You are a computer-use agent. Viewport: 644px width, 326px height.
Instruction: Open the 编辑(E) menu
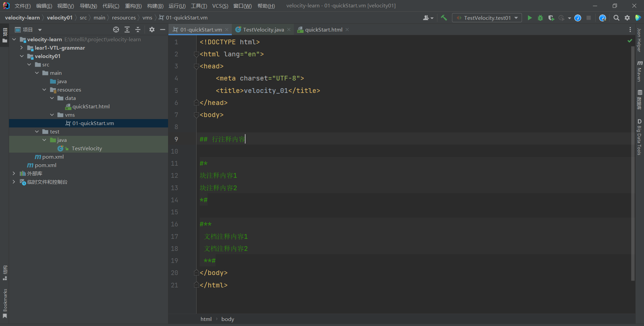click(44, 6)
